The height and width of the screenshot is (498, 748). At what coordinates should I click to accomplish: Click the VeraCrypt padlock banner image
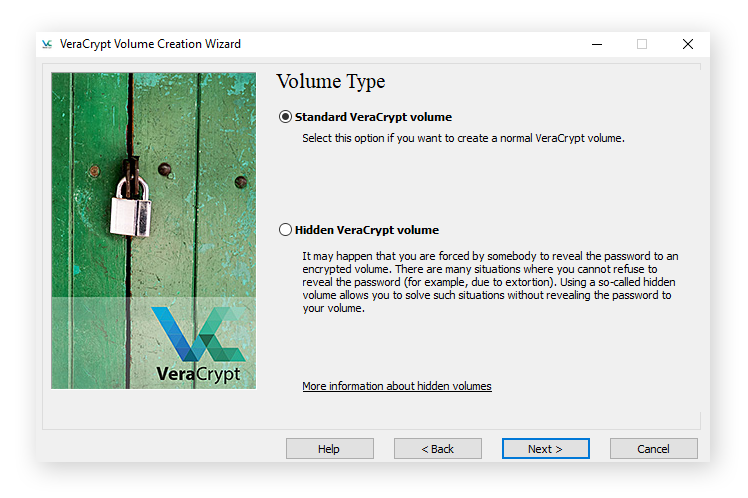pyautogui.click(x=154, y=231)
